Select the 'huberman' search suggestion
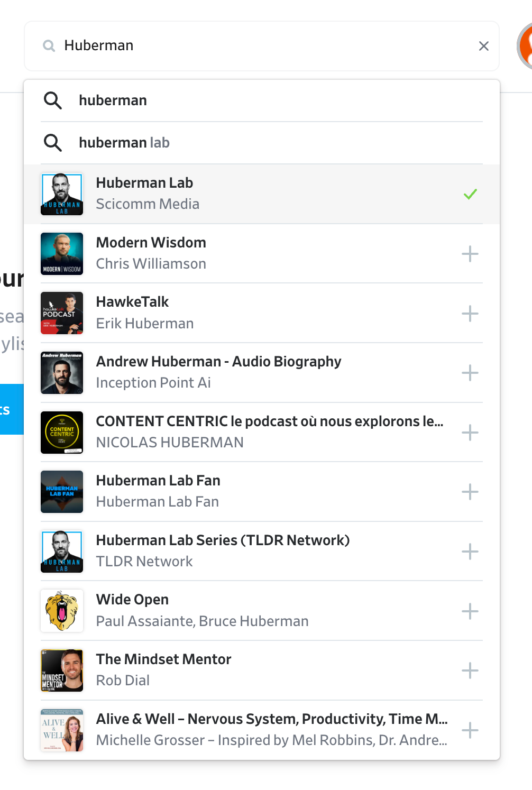The width and height of the screenshot is (532, 790). [113, 100]
